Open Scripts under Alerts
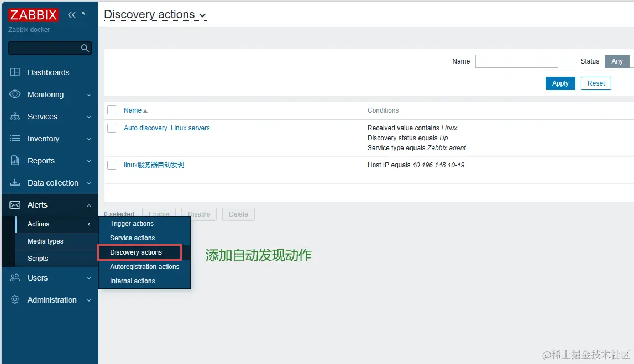This screenshot has width=634, height=364. point(38,258)
